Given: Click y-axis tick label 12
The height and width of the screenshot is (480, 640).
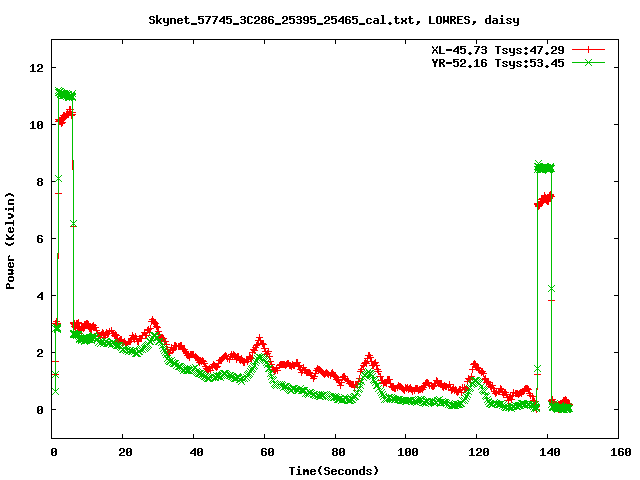Looking at the screenshot, I should (36, 68).
